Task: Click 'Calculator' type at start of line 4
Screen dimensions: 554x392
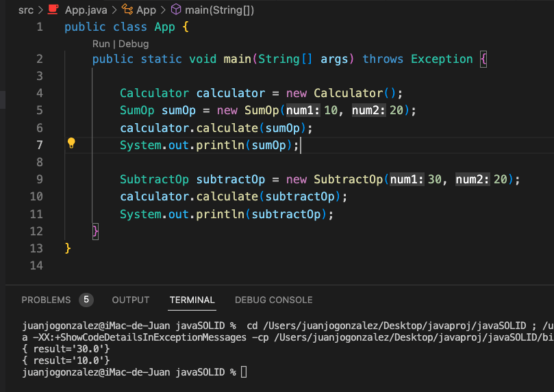Action: coord(154,93)
